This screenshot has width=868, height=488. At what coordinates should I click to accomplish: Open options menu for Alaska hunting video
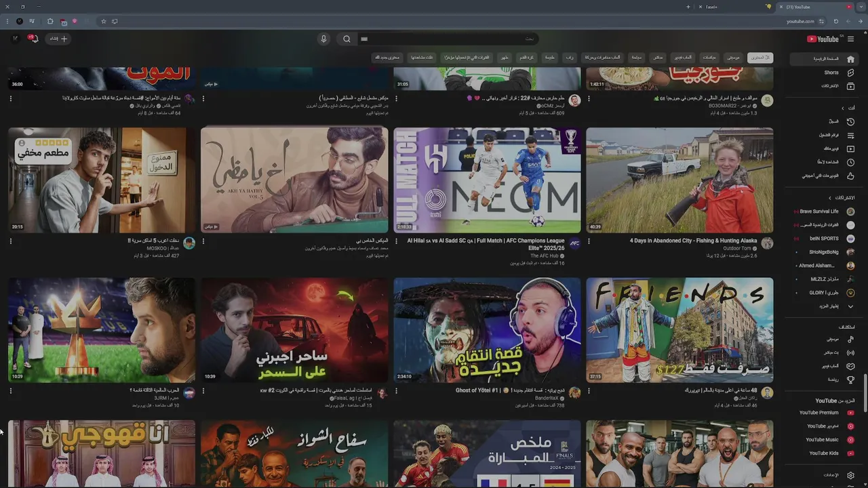pyautogui.click(x=589, y=241)
